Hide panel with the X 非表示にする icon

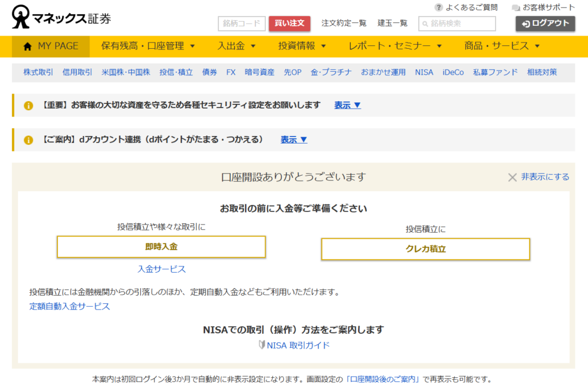pos(512,177)
